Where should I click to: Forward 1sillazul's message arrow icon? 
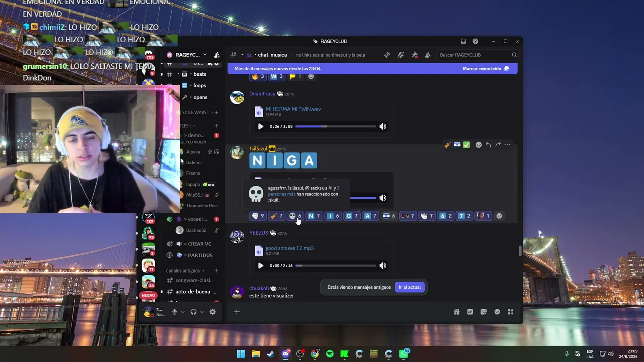(498, 145)
